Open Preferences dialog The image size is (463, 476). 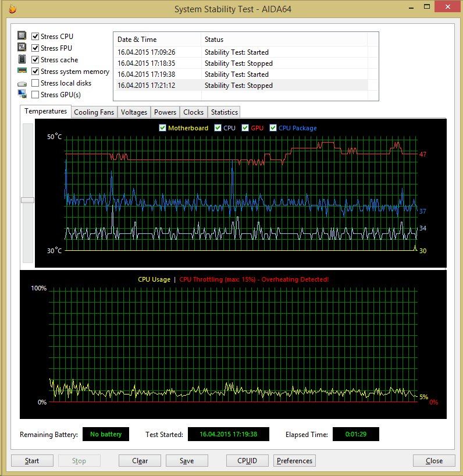pos(294,460)
